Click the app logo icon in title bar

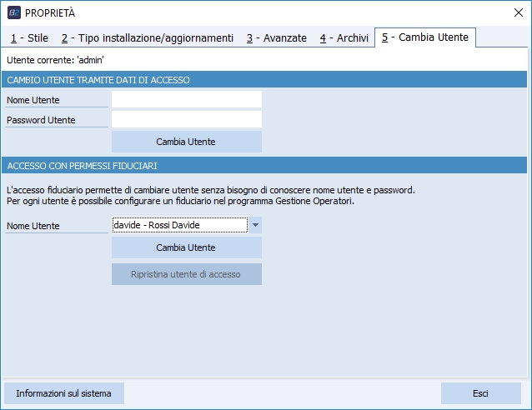[14, 12]
